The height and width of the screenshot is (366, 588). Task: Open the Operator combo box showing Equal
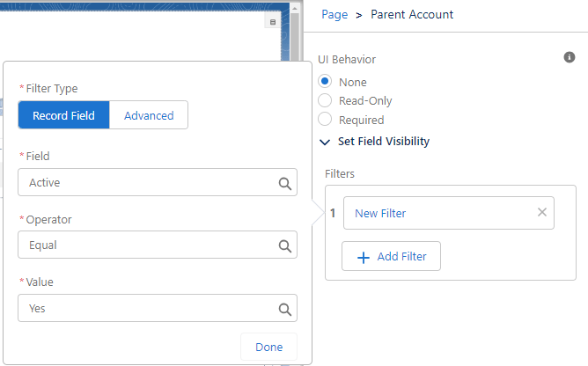(x=145, y=245)
